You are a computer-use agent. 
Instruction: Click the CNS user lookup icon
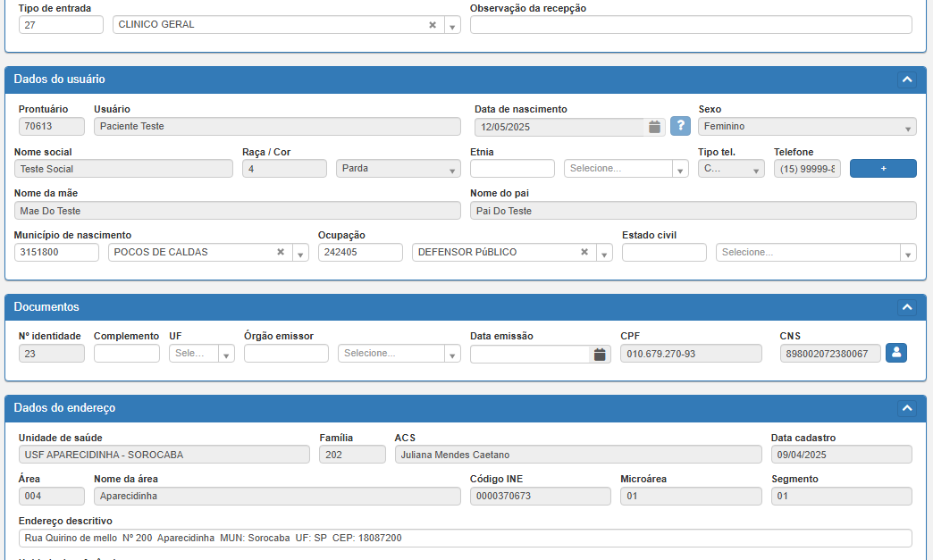point(896,354)
